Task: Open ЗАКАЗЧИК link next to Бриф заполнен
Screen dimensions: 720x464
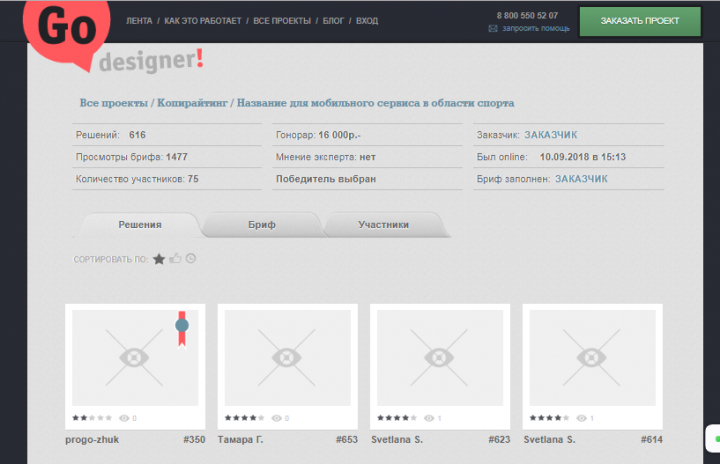Action: [x=581, y=179]
